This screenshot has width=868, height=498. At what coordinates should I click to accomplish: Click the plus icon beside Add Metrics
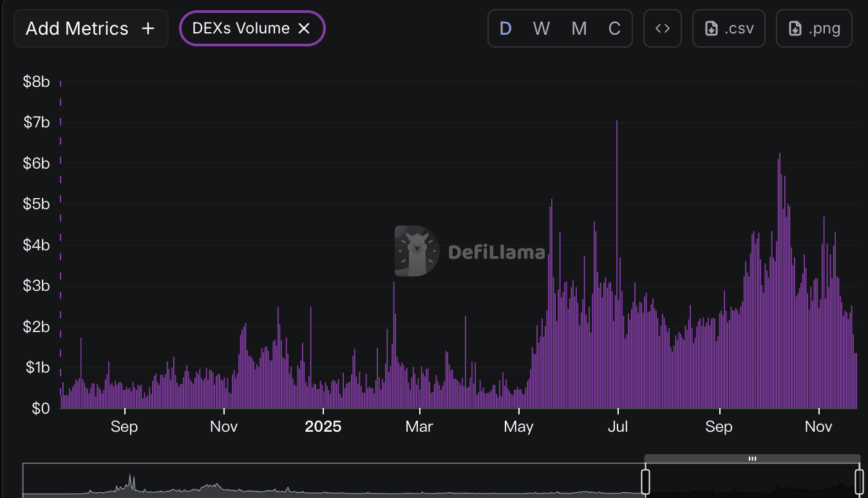click(148, 28)
